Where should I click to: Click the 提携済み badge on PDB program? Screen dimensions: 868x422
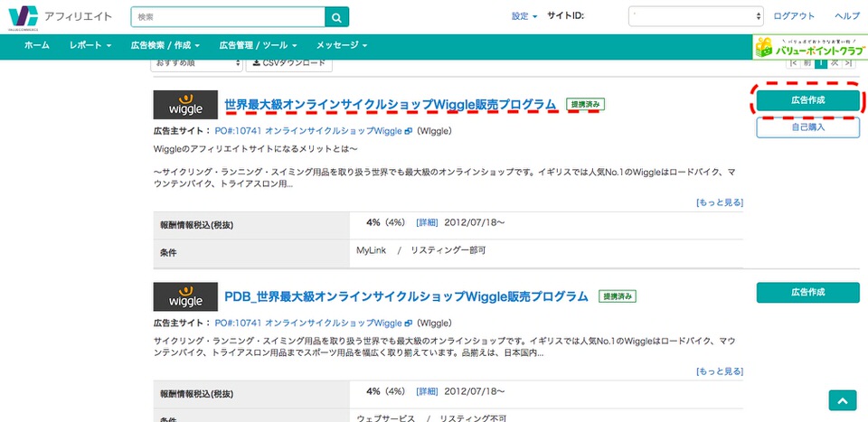tap(618, 295)
